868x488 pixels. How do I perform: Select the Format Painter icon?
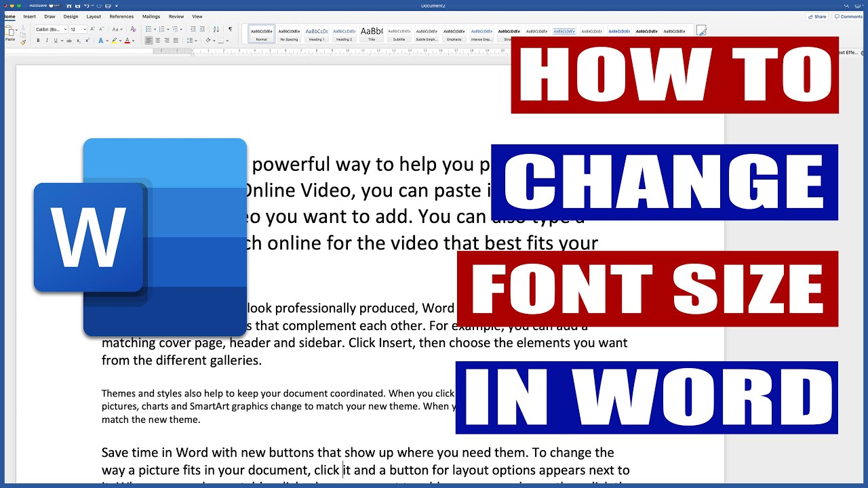click(23, 41)
